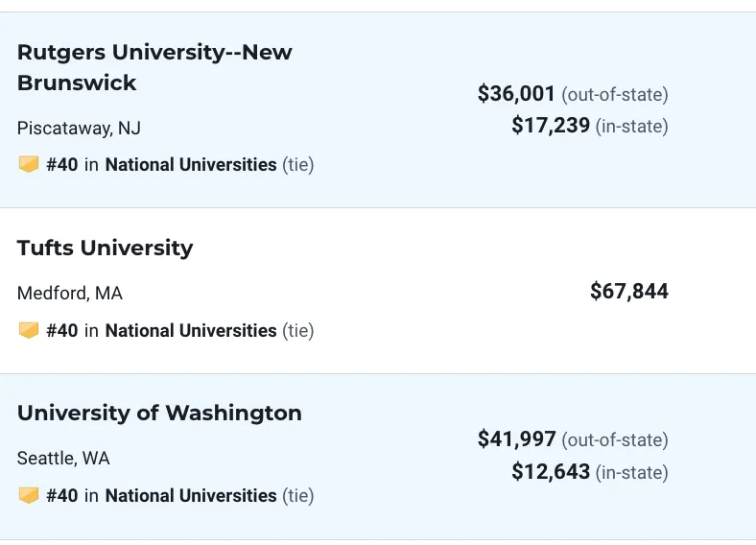Viewport: 756px width, 545px height.
Task: Click the Medford, MA location text
Action: 70,294
